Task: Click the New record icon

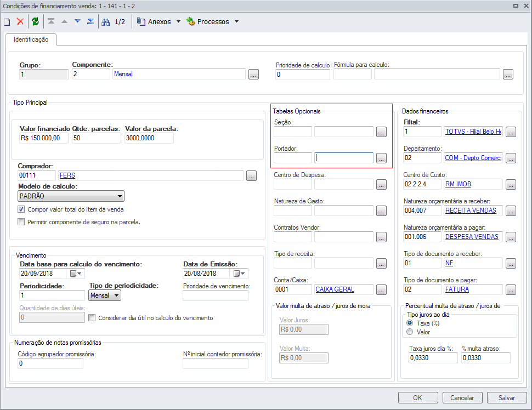Action: pyautogui.click(x=7, y=22)
